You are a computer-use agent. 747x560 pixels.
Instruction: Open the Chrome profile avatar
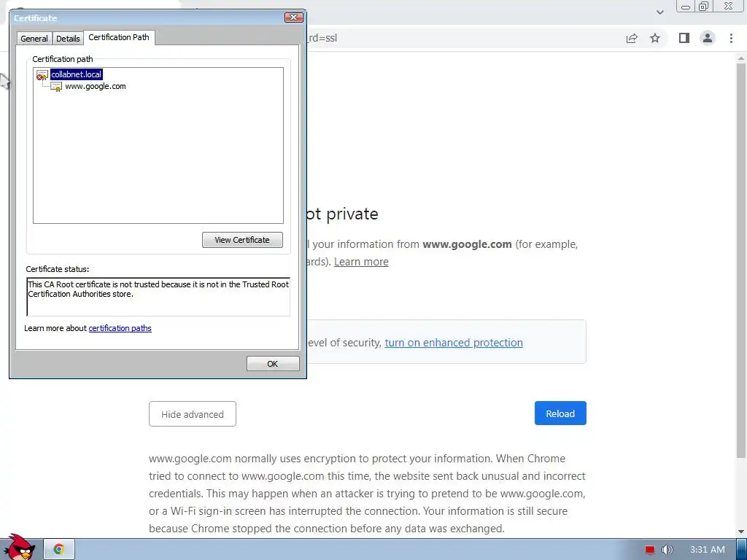708,38
